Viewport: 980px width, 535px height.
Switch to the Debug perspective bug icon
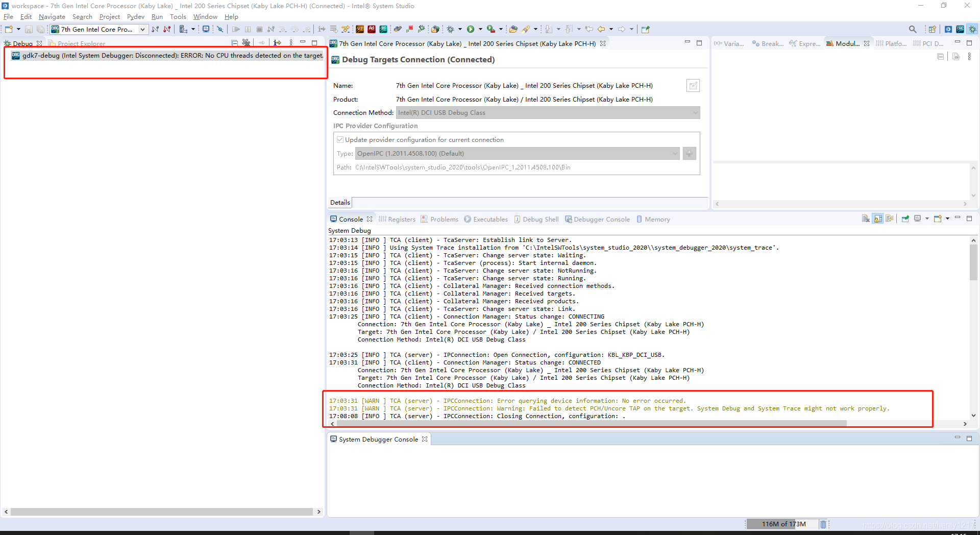coord(973,29)
